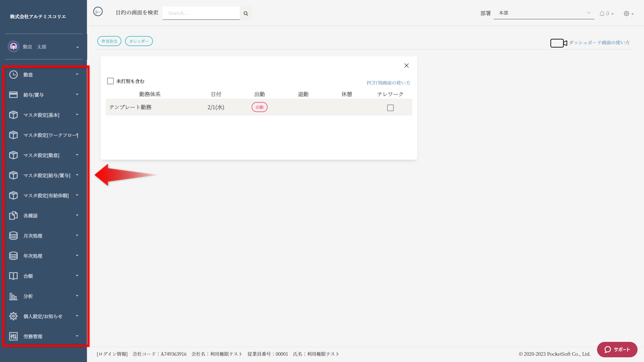This screenshot has height=362, width=644.
Task: Click the 退勤 column header
Action: (303, 94)
